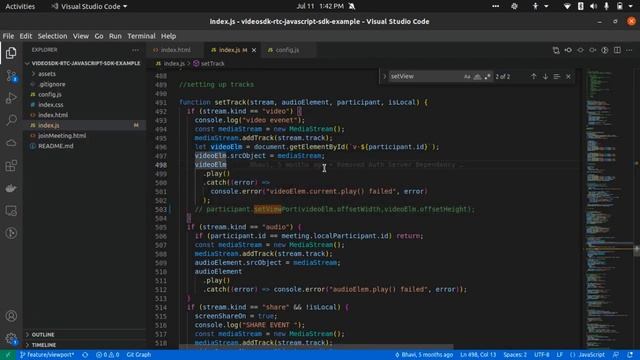The height and width of the screenshot is (360, 640).
Task: Click UTF-8 encoding selector
Action: pyautogui.click(x=542, y=355)
